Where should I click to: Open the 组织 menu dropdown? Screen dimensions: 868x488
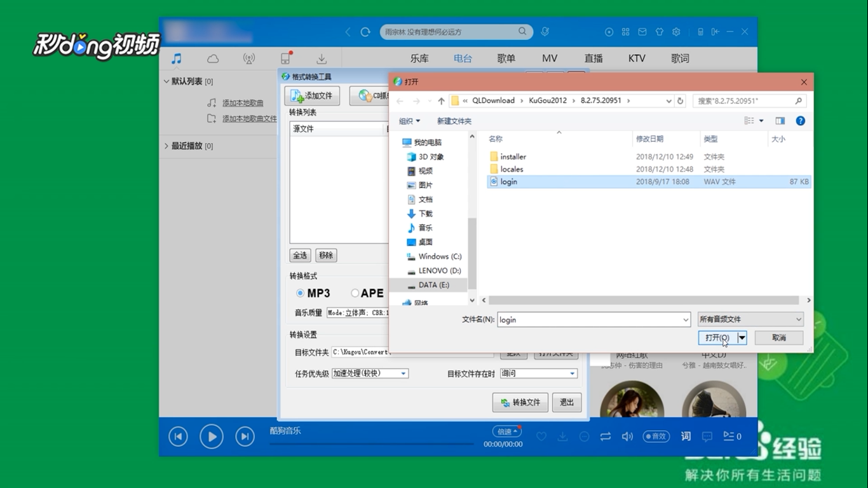409,121
